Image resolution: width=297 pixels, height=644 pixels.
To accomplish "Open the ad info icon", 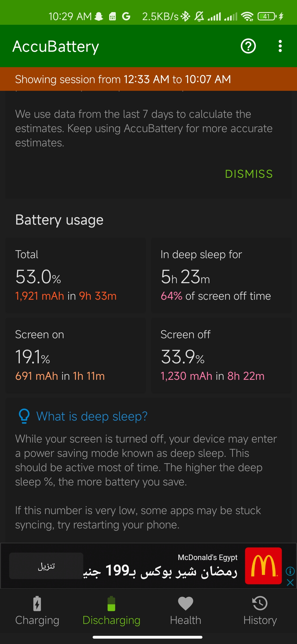I will 290,571.
